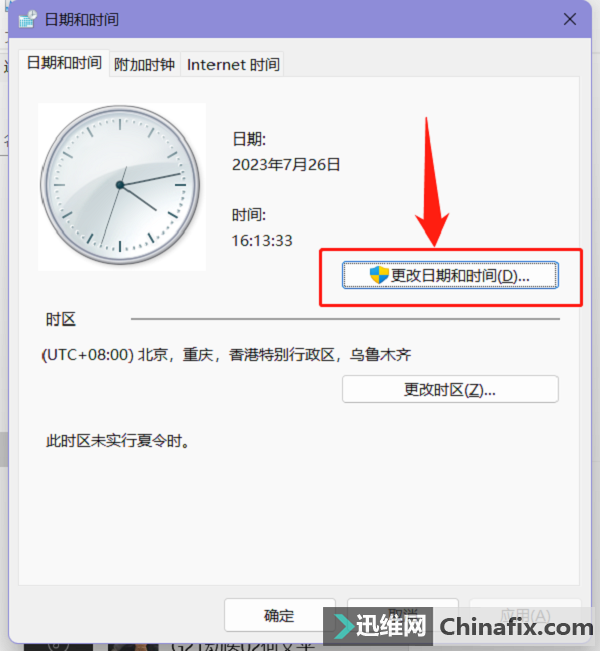The image size is (600, 651).
Task: Click the green arrow 迅维网 watermark logo
Action: point(344,626)
